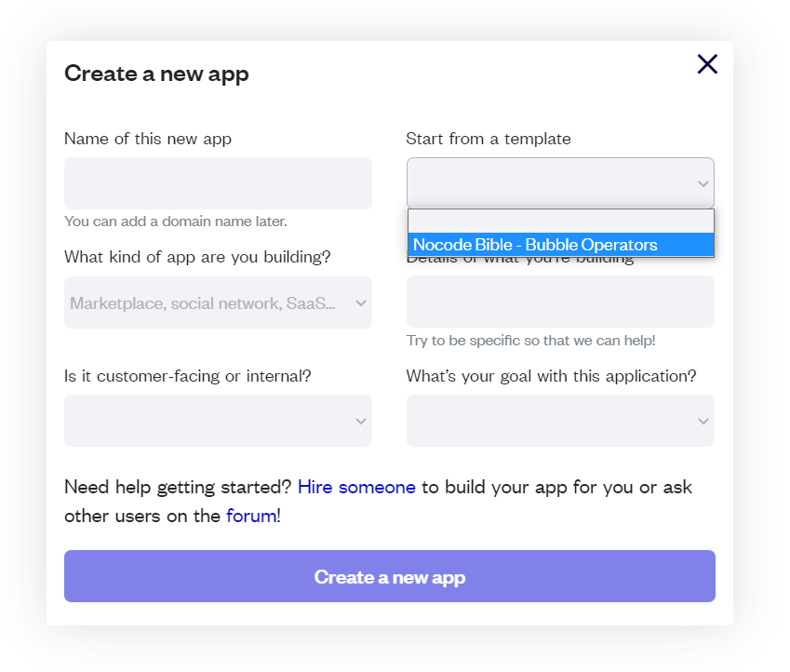
Task: Open the Marketplace, social network, SaaS dropdown
Action: click(x=218, y=302)
